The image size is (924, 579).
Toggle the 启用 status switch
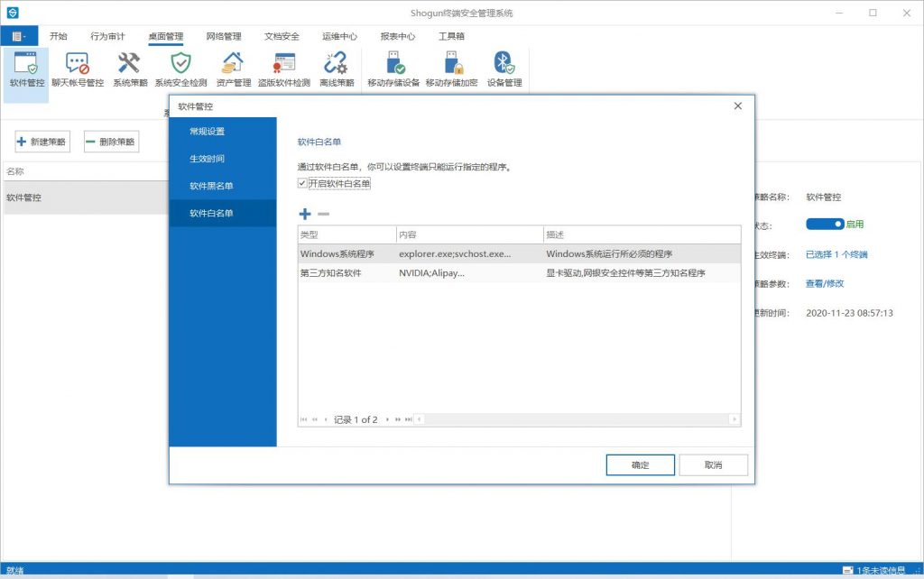(x=824, y=224)
